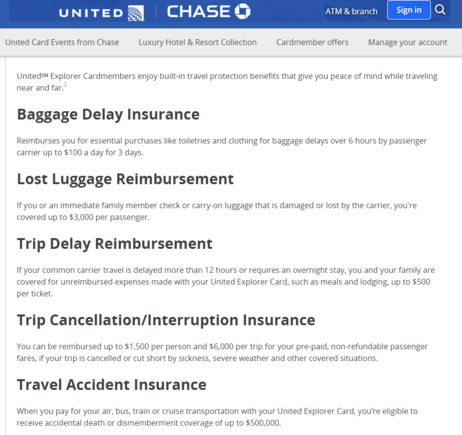Click the search magnifier icon

click(440, 10)
